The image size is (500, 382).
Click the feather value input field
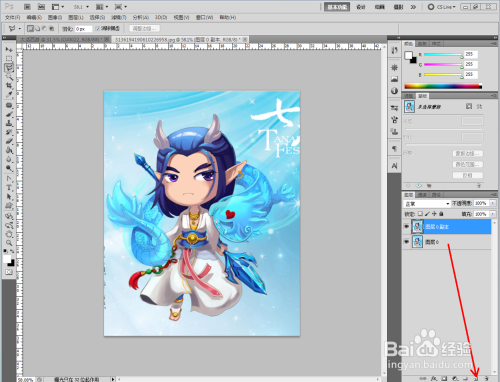pos(83,29)
